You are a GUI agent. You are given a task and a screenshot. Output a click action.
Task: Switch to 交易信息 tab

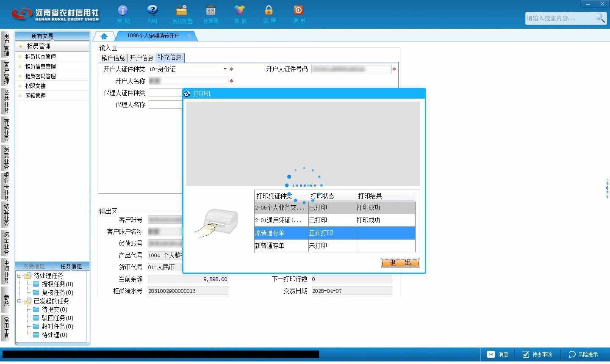click(34, 266)
